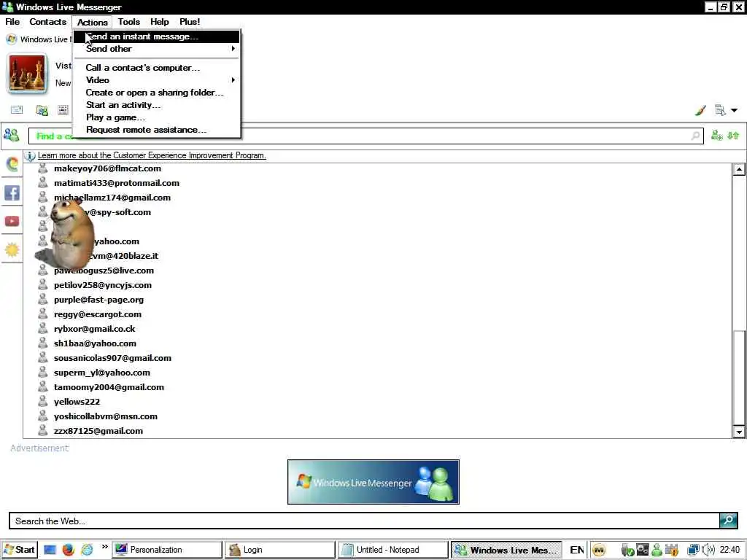The height and width of the screenshot is (560, 747).
Task: Launch Firefox from quick launch
Action: [68, 550]
